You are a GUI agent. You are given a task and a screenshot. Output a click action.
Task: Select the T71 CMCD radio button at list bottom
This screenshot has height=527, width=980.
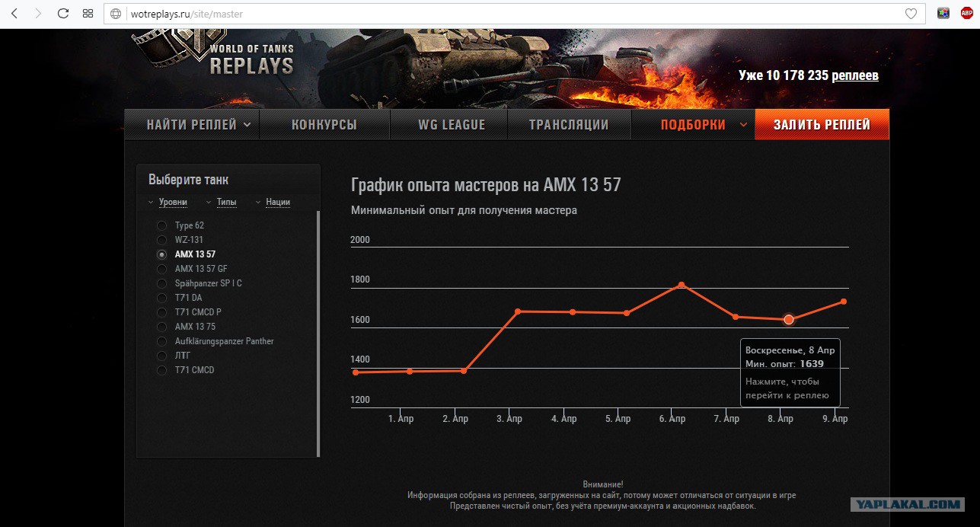click(161, 370)
